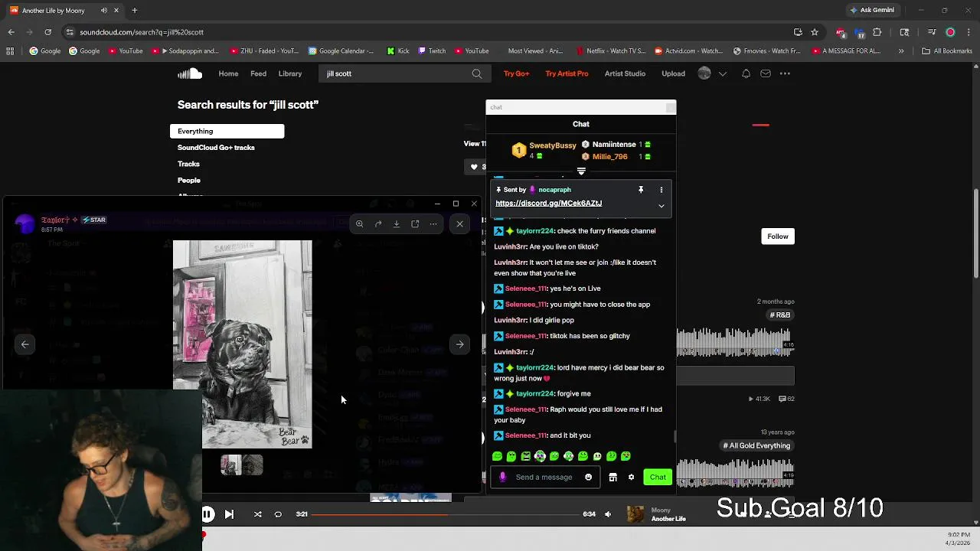Zoom the image in Discord viewer
The height and width of the screenshot is (551, 980).
point(359,223)
